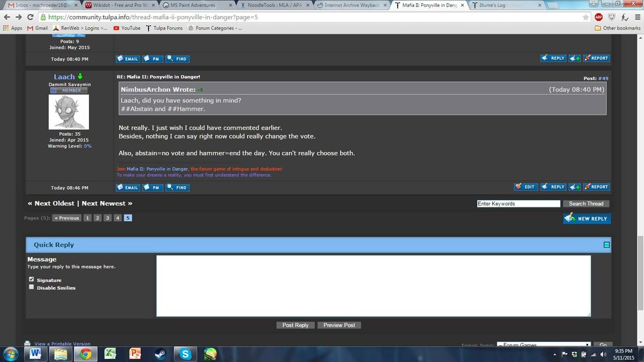Viewport: 644px width, 362px height.
Task: Click REPLY button on Laach's post #49
Action: coord(553,187)
